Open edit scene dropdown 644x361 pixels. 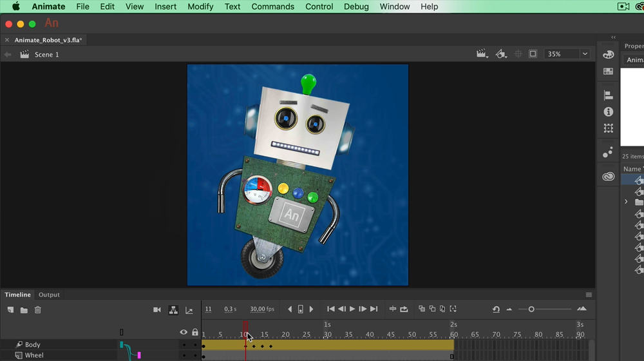coord(482,54)
